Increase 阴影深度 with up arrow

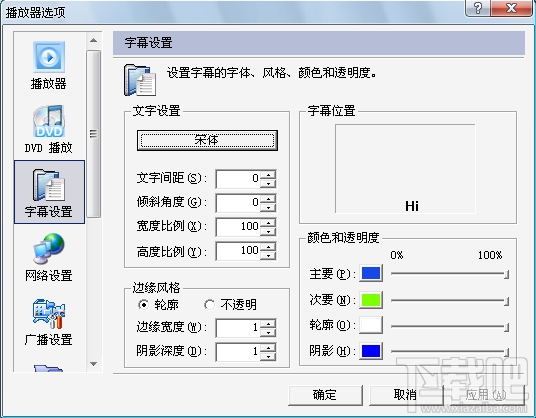click(268, 348)
